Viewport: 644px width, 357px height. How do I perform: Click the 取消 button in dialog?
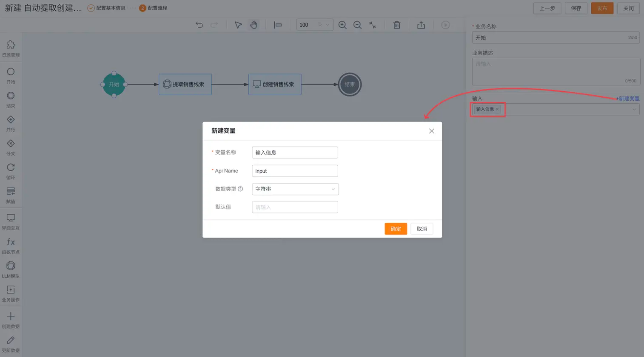[421, 229]
